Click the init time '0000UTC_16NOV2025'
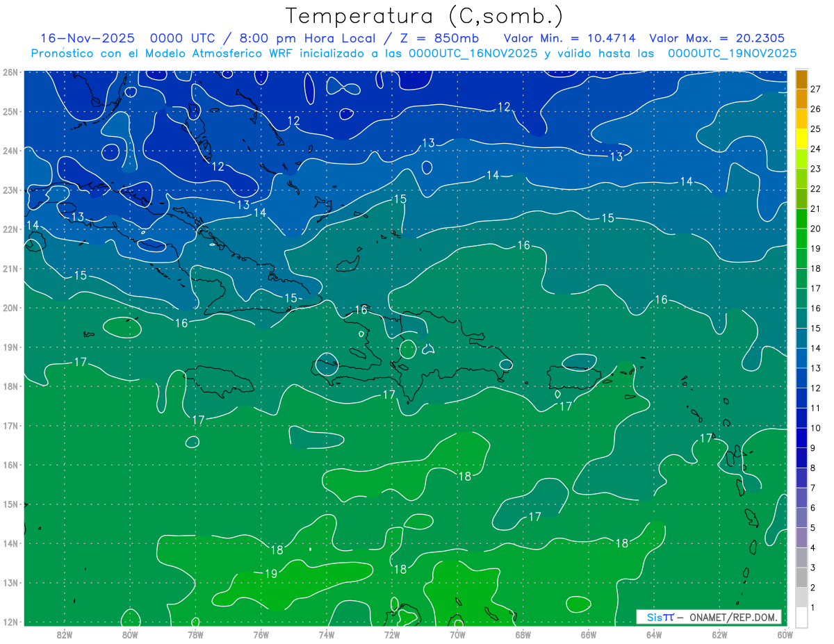Image resolution: width=834 pixels, height=644 pixels. 473,53
